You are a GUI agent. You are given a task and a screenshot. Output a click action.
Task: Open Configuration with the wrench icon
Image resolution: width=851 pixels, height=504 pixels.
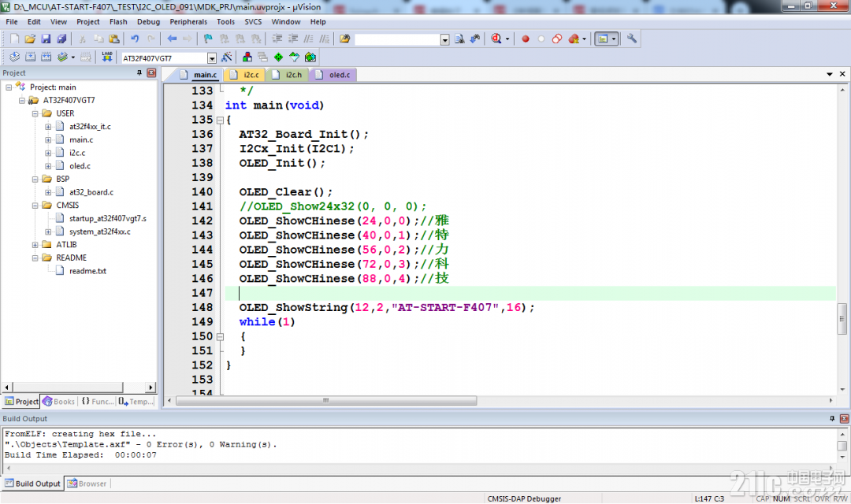(x=632, y=39)
